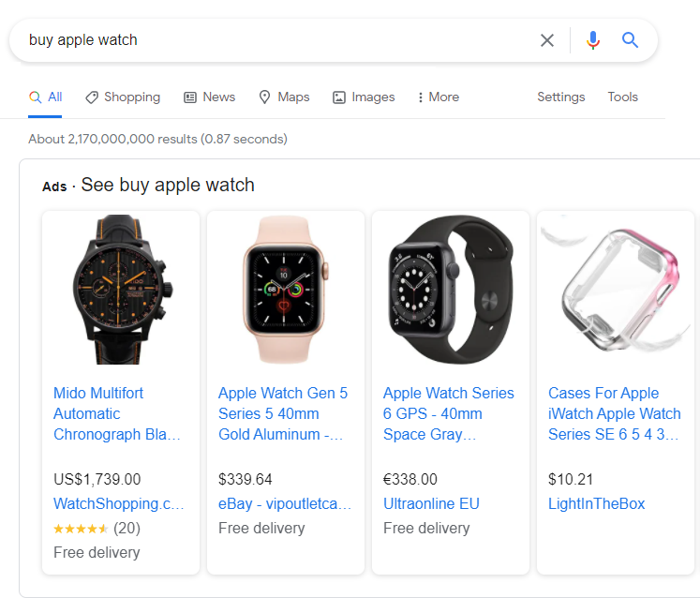Image resolution: width=700 pixels, height=598 pixels.
Task: Open Mido Multifort Automatic Chronograph link
Action: pos(117,413)
